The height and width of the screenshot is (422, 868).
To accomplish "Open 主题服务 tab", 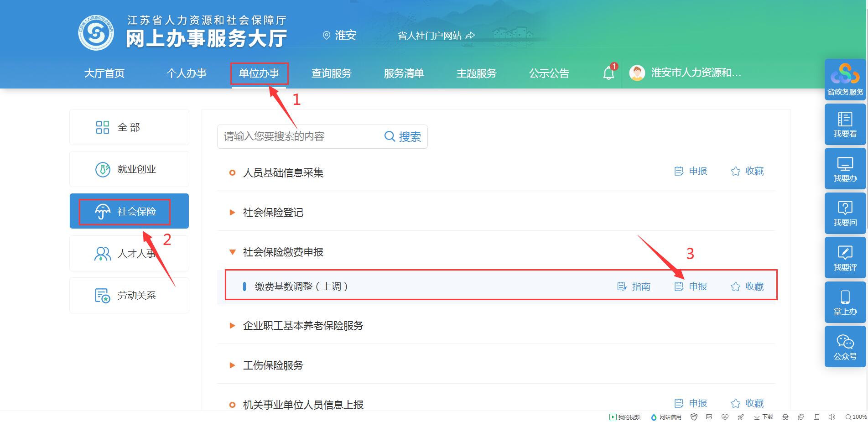I will point(477,73).
